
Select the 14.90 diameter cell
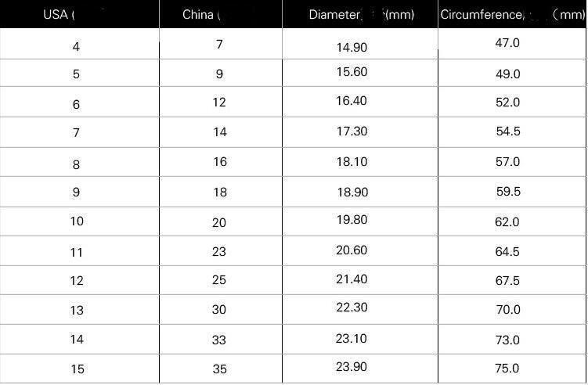pyautogui.click(x=352, y=47)
